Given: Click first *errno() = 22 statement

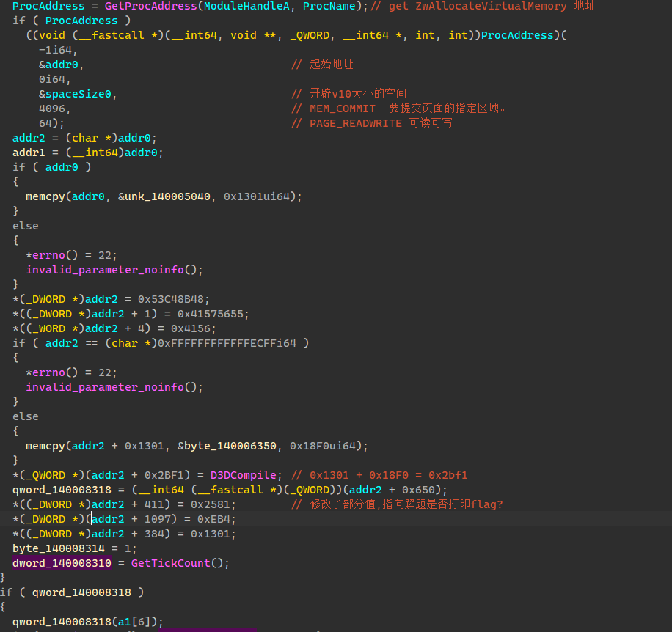Looking at the screenshot, I should tap(70, 255).
